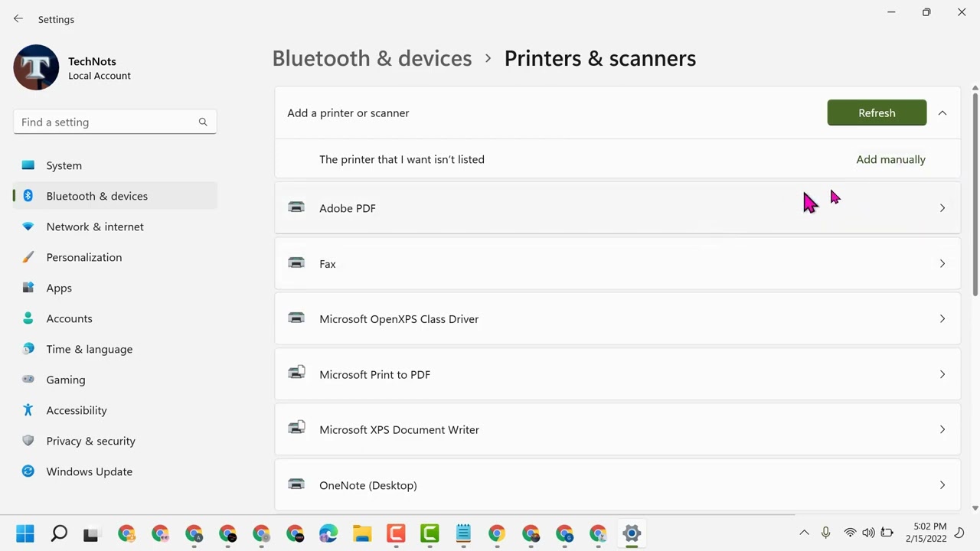
Task: Click the OneNote (Desktop) printer icon
Action: (x=296, y=484)
